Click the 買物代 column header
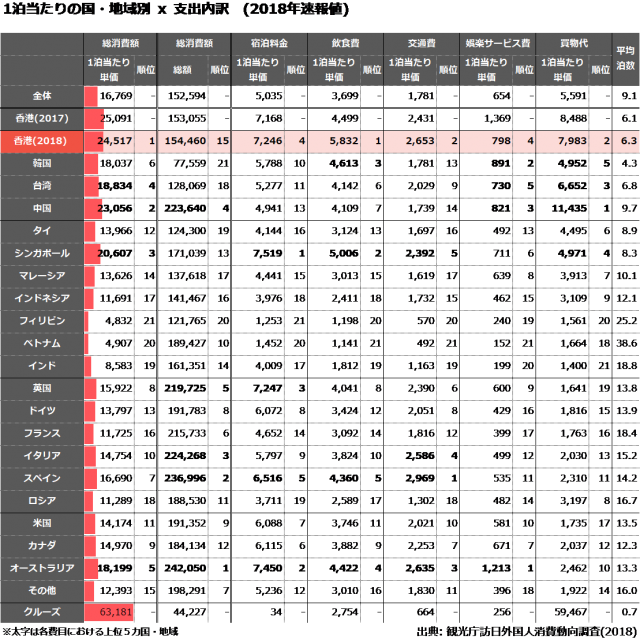This screenshot has width=640, height=643. click(x=574, y=45)
